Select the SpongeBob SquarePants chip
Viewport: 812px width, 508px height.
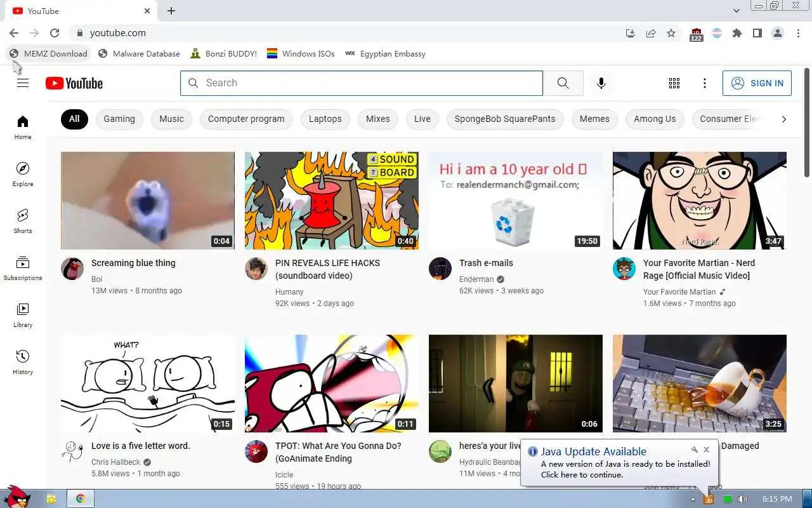(505, 119)
